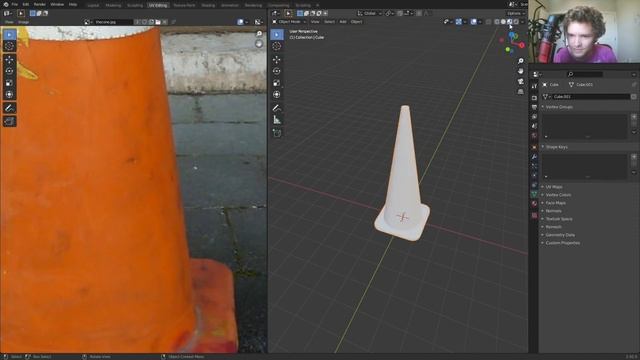
Task: Open the Output properties tab
Action: coord(534,107)
